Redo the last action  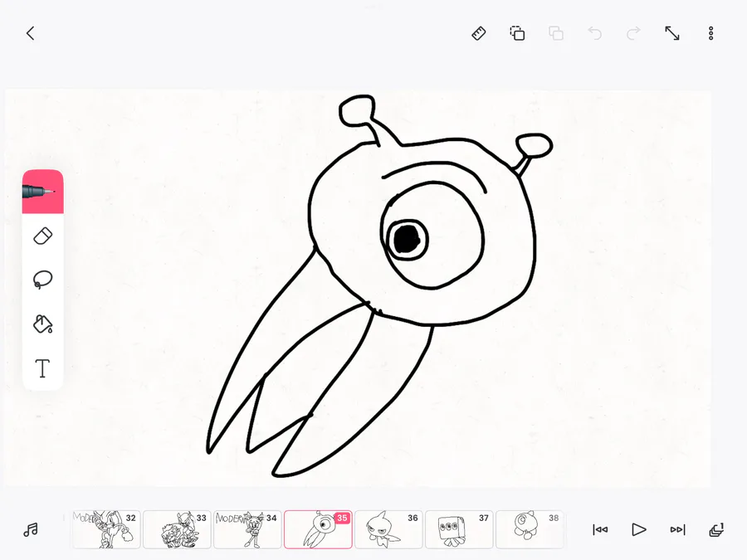click(x=633, y=33)
